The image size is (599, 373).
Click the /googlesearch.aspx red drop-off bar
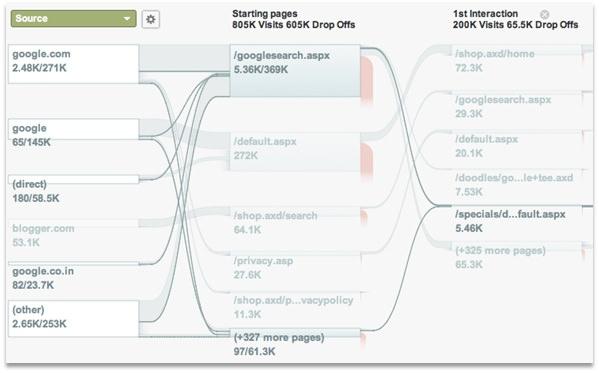coord(366,80)
